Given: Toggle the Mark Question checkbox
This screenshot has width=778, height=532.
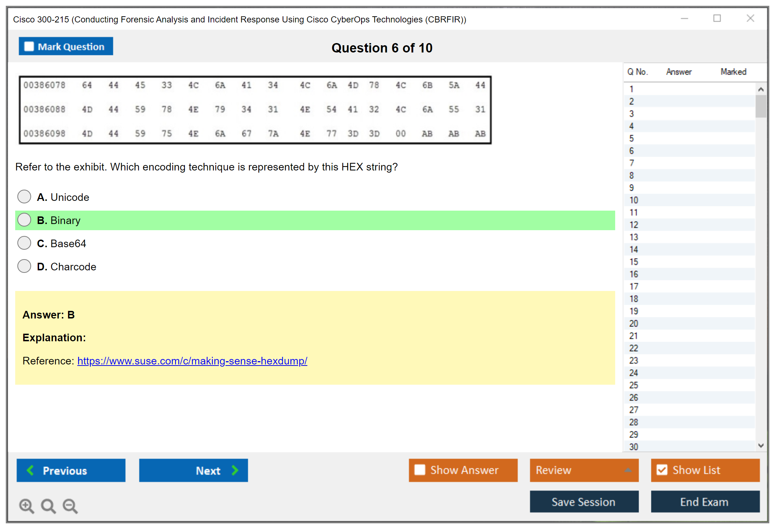Looking at the screenshot, I should (x=29, y=47).
